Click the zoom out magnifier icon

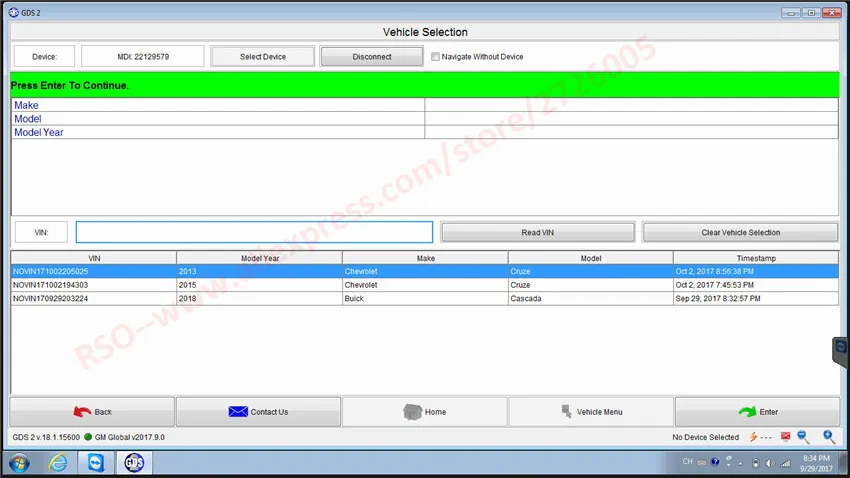click(x=803, y=437)
